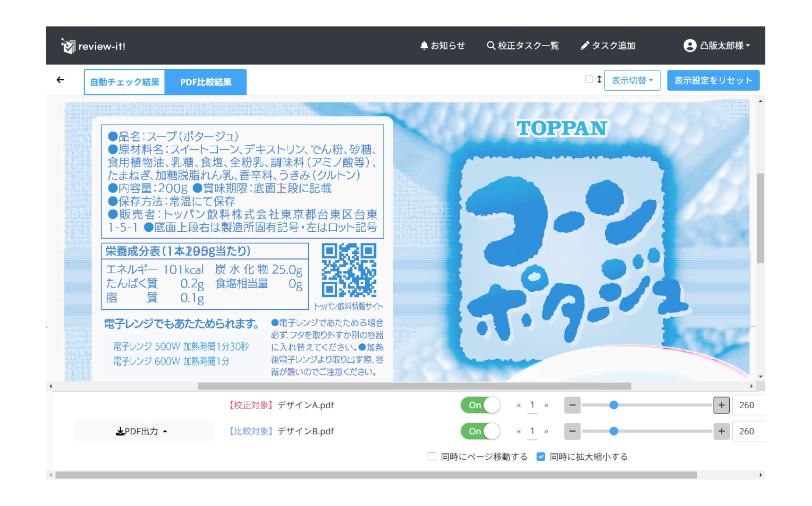
Task: Click the bottom page scrollbar thumb
Action: (376, 475)
